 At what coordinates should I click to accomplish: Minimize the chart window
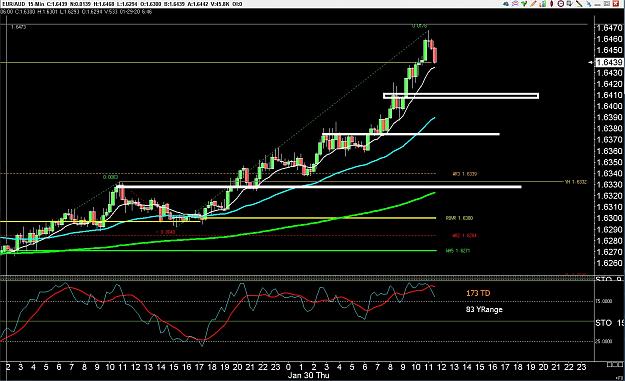[597, 5]
